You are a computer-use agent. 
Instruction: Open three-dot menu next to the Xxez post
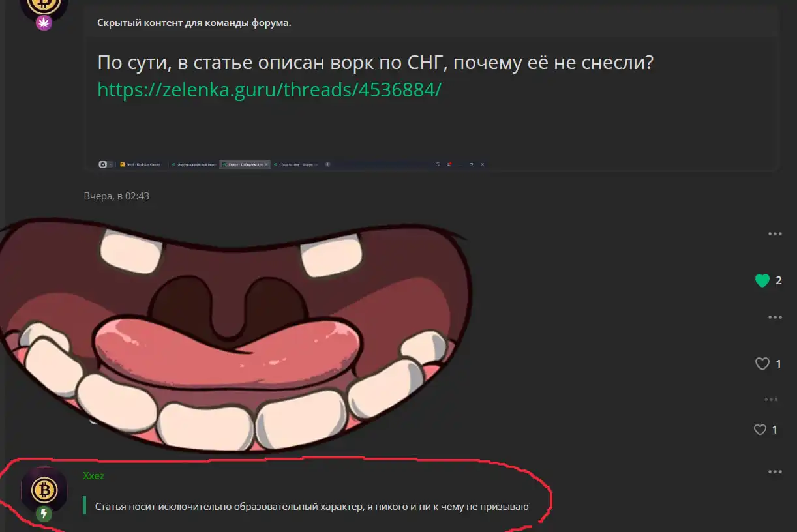(775, 471)
